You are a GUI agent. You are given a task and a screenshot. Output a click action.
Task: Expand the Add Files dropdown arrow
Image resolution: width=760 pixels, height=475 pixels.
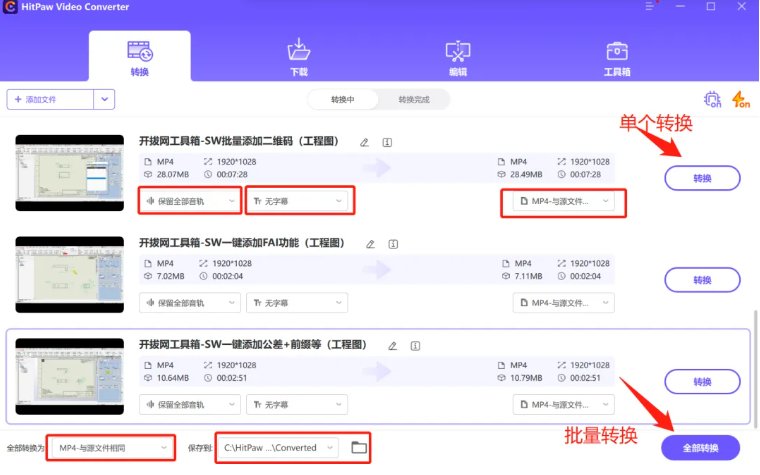point(104,99)
